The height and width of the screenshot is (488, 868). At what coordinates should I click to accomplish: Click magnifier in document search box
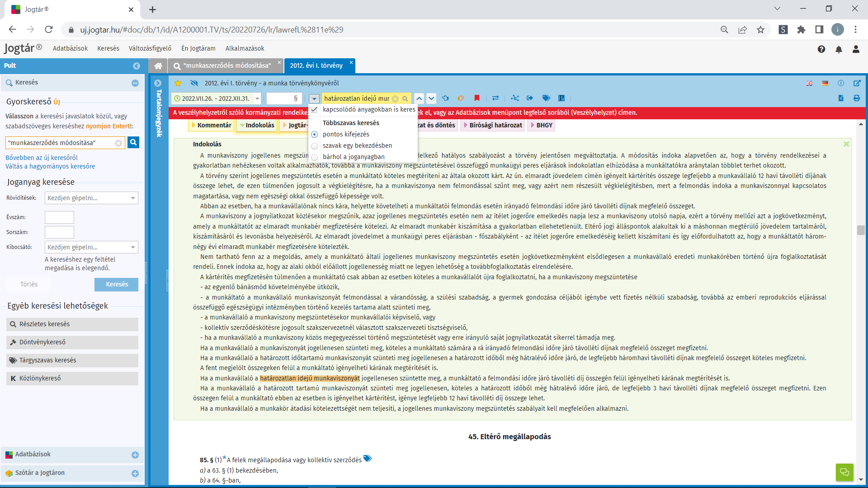(x=405, y=99)
